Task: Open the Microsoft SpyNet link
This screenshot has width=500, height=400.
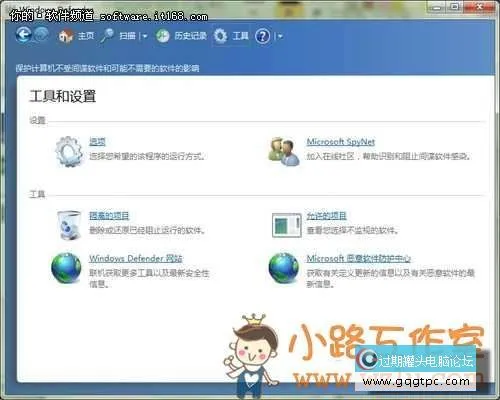Action: click(341, 142)
